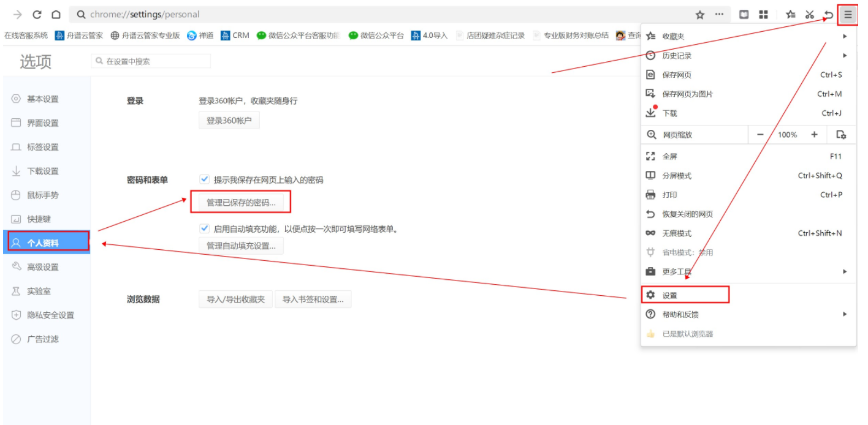This screenshot has height=425, width=868.
Task: Click 管理已保存的密码 button
Action: point(241,202)
